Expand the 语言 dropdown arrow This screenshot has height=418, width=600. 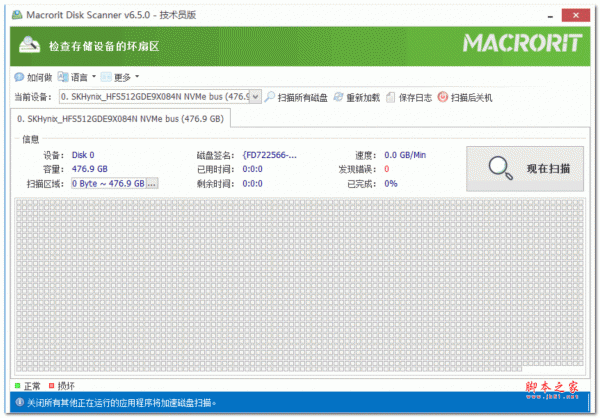click(x=94, y=77)
